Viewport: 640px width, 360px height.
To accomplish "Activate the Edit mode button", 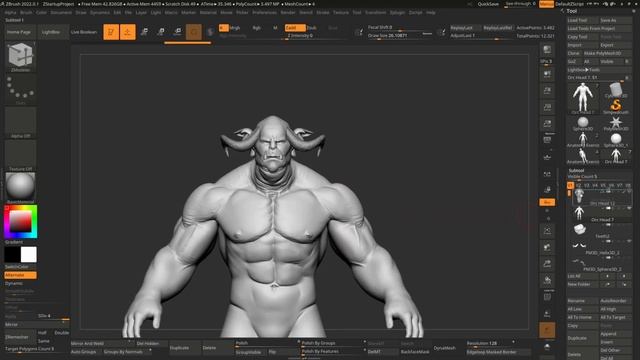I will pyautogui.click(x=111, y=32).
